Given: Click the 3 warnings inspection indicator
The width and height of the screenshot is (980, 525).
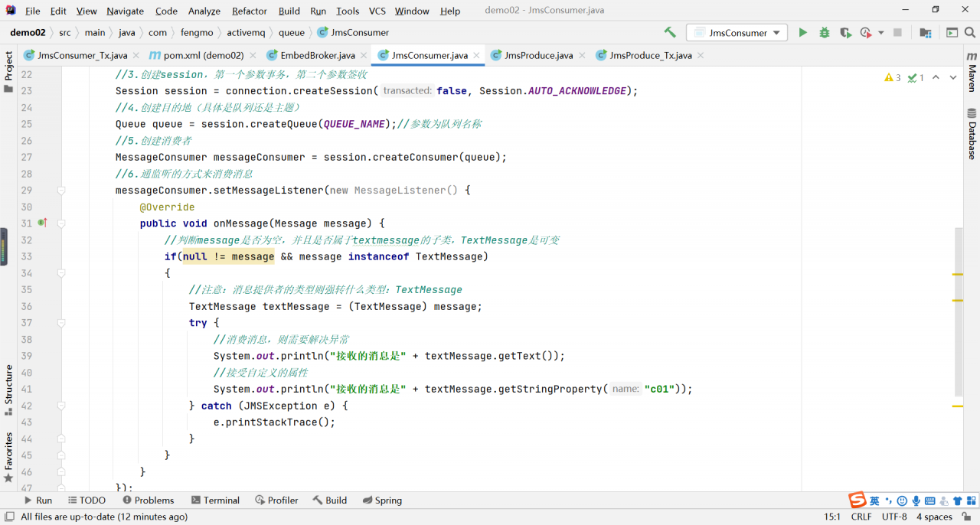Looking at the screenshot, I should [x=893, y=77].
